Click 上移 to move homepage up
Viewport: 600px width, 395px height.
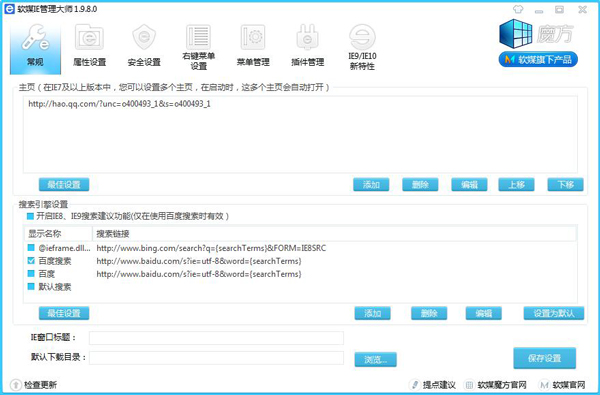coord(516,184)
